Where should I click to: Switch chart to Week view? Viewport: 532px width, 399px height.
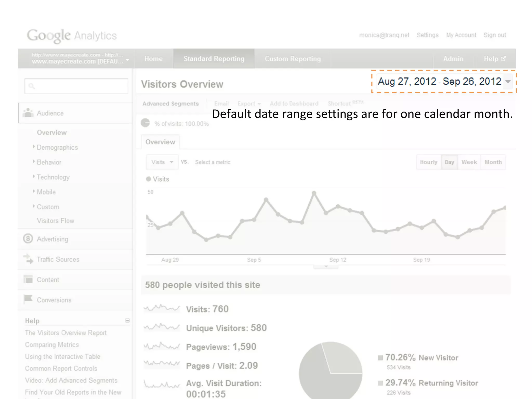coord(469,162)
